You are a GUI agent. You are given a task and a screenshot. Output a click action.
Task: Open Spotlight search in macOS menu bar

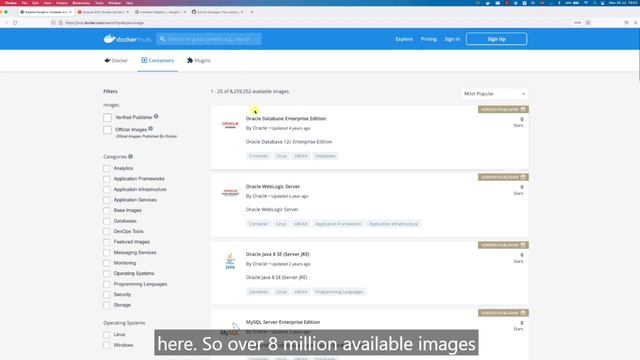(x=595, y=3)
